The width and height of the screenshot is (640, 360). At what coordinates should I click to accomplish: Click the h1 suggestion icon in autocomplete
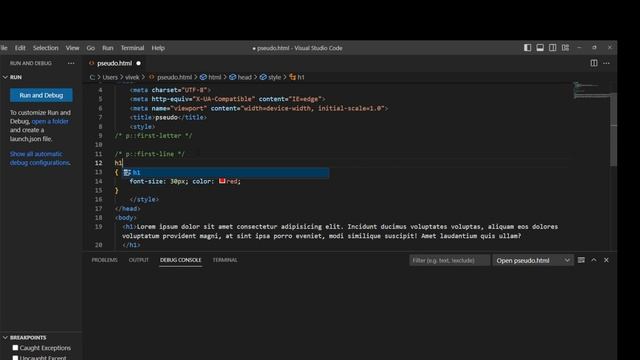point(127,173)
